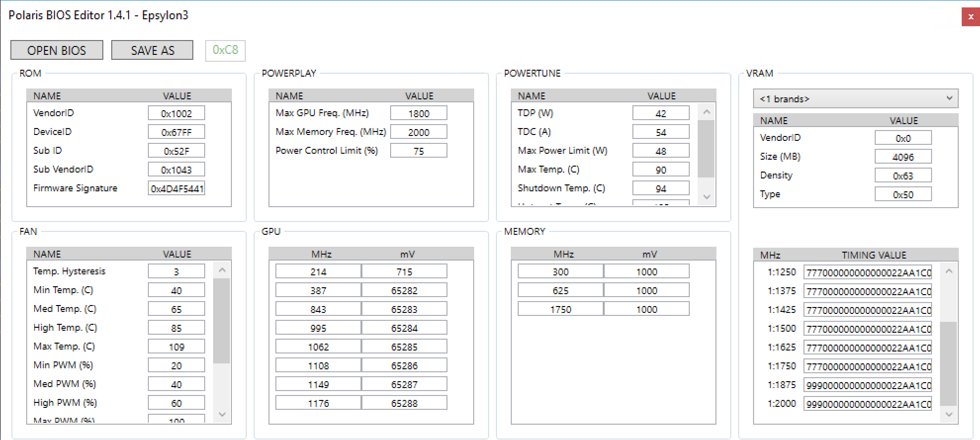The image size is (980, 440).
Task: Click the timing list scroll down arrow
Action: click(x=949, y=414)
